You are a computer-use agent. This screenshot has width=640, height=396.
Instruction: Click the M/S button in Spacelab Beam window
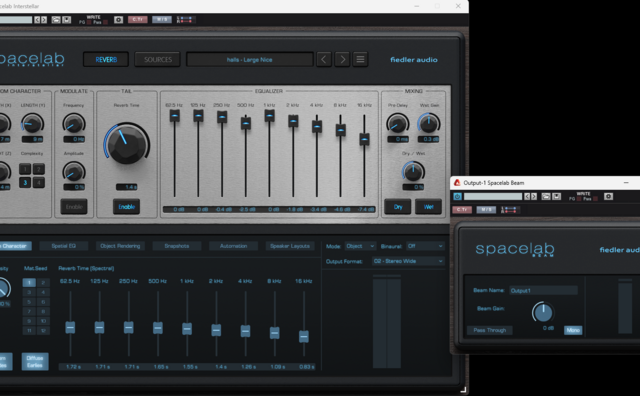tap(486, 209)
